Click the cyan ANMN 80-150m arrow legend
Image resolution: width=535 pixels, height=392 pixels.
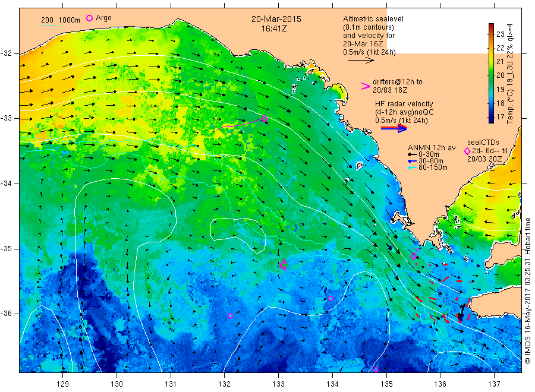pyautogui.click(x=412, y=167)
